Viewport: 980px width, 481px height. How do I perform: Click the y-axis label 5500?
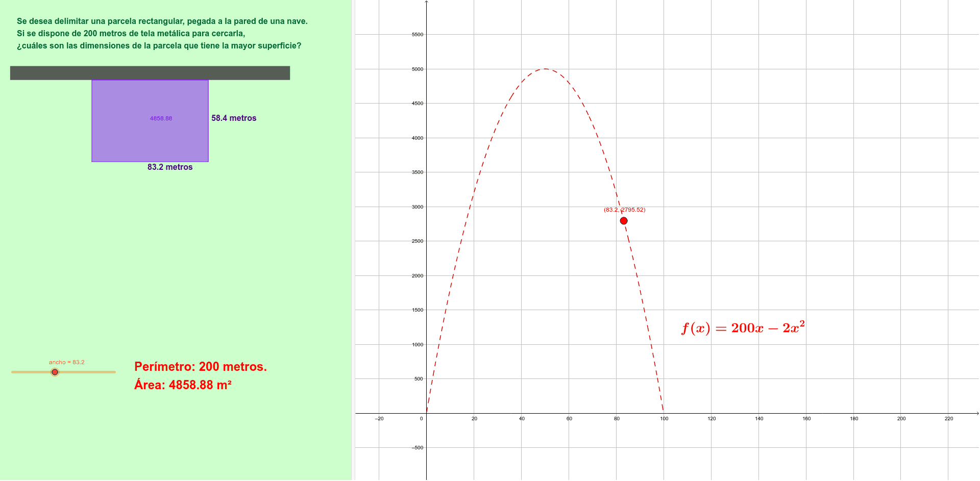pyautogui.click(x=418, y=35)
